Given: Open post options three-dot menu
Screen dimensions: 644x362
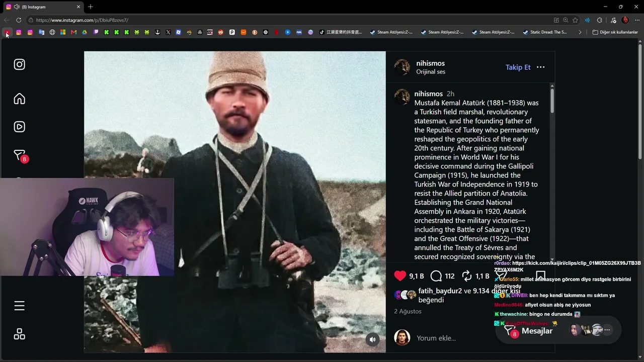Looking at the screenshot, I should pos(541,67).
